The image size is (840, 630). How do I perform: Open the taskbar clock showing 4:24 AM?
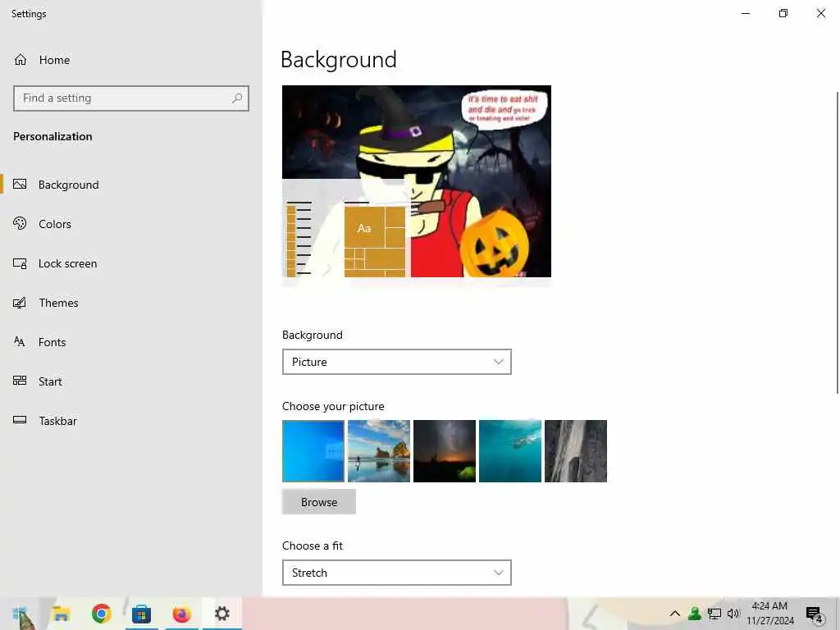pos(769,614)
